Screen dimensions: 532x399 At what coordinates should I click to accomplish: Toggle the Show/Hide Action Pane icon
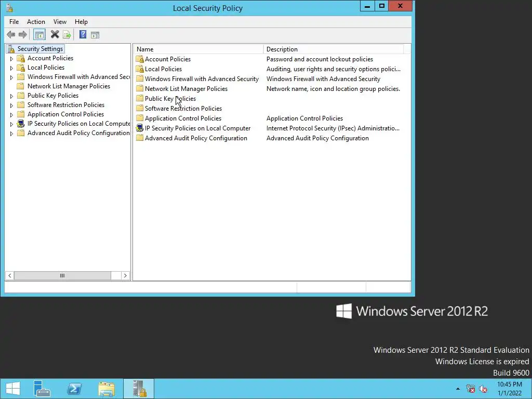(95, 35)
